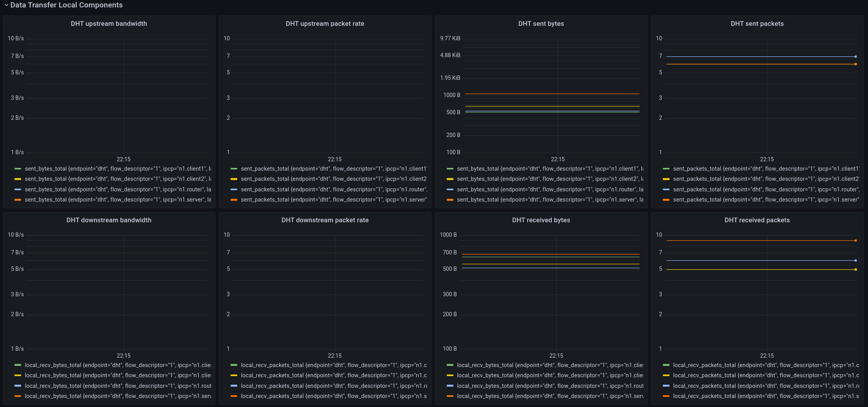This screenshot has height=407, width=868.
Task: Toggle n1.server series in DHT sent bytes legend
Action: (x=550, y=200)
